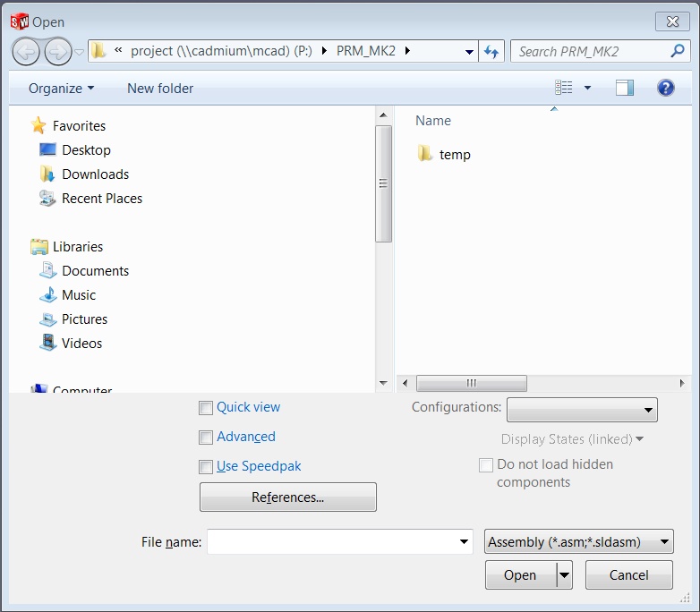Click the Libraries icon
The height and width of the screenshot is (612, 700).
coord(39,246)
